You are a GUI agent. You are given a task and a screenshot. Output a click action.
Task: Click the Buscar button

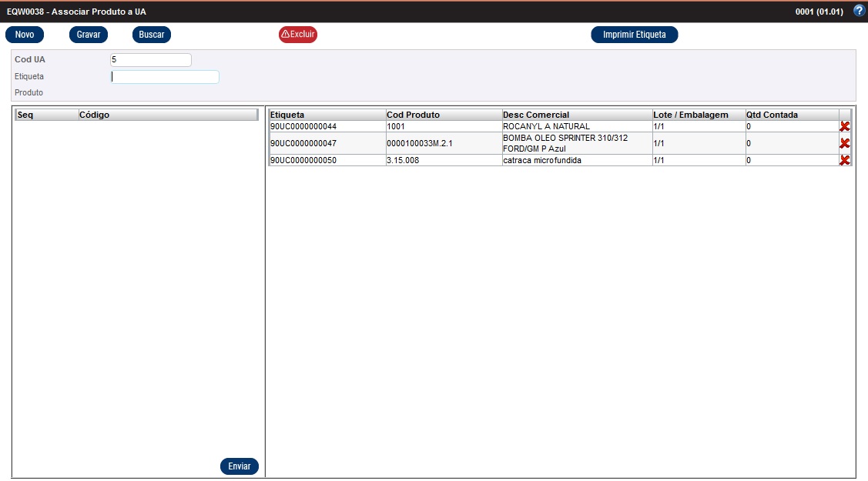(x=152, y=35)
